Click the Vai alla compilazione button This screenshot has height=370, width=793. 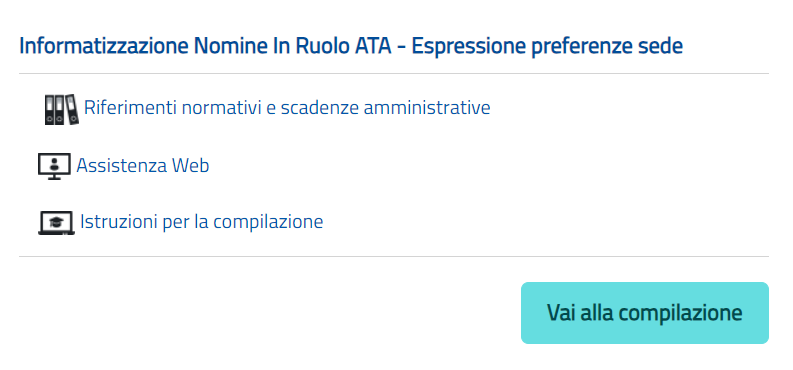(645, 313)
